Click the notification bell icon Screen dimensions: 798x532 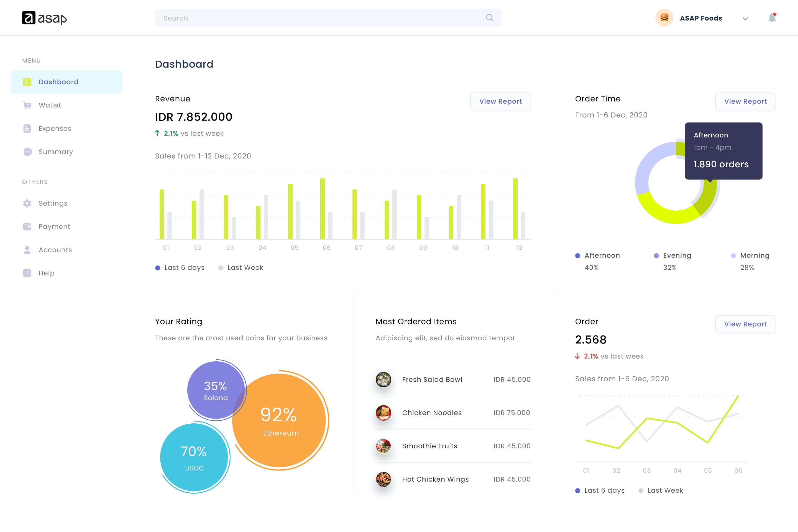click(x=772, y=18)
